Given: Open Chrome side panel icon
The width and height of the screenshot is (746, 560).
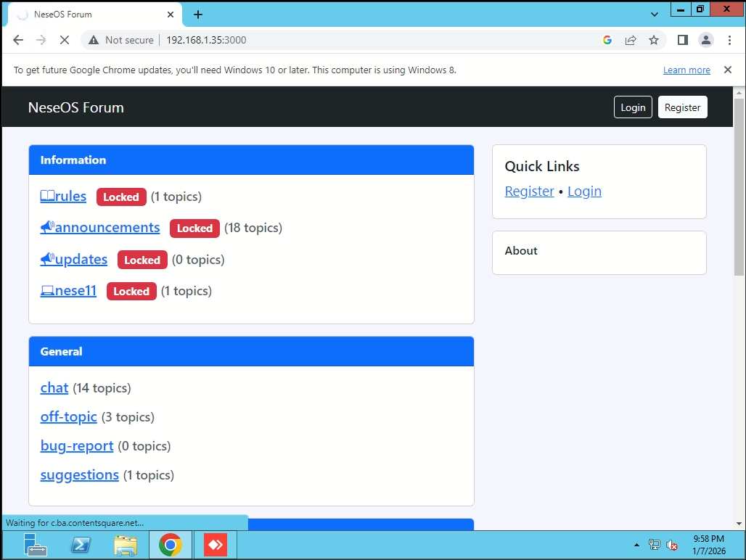Looking at the screenshot, I should tap(682, 41).
